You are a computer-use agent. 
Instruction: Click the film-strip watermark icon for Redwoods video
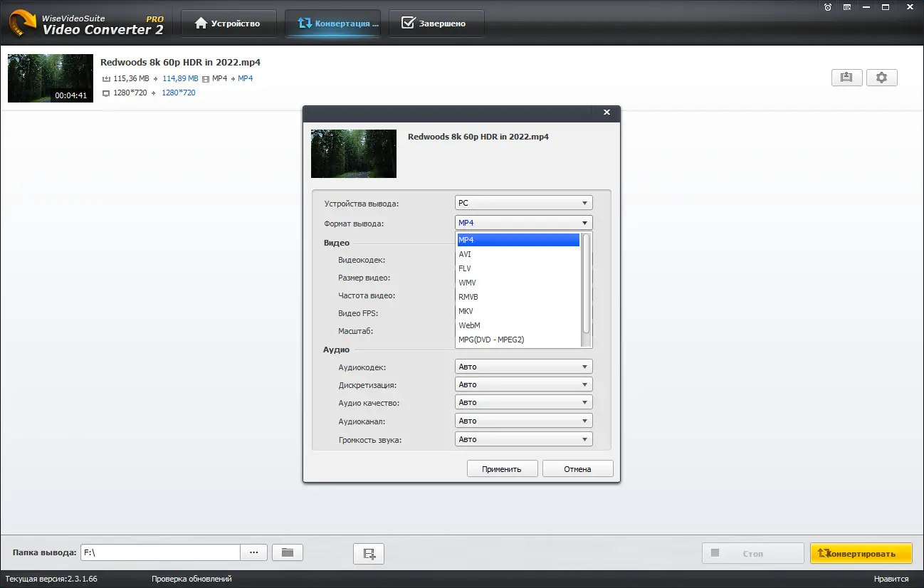[x=847, y=78]
